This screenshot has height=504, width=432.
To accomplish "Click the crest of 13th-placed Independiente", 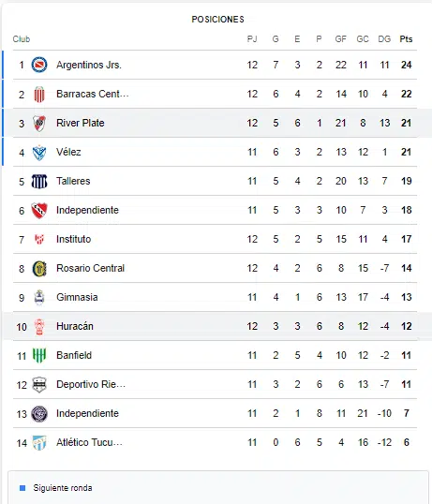I will (x=39, y=414).
